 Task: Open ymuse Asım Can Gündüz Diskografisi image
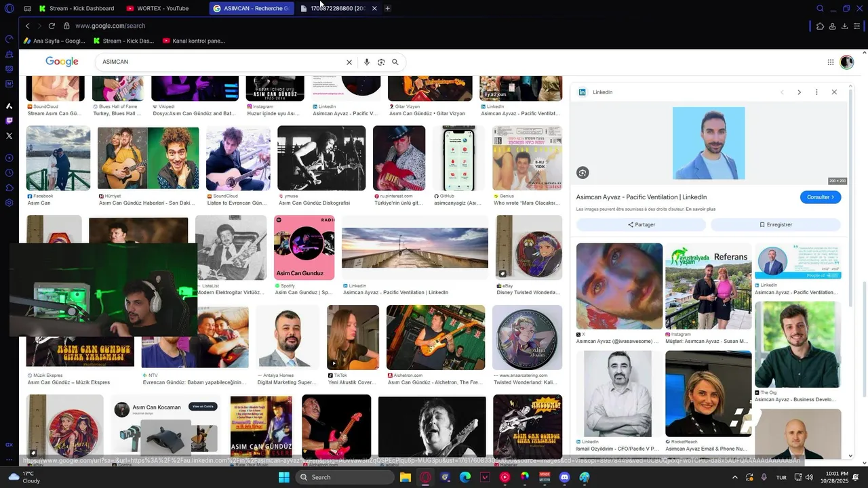coord(321,158)
